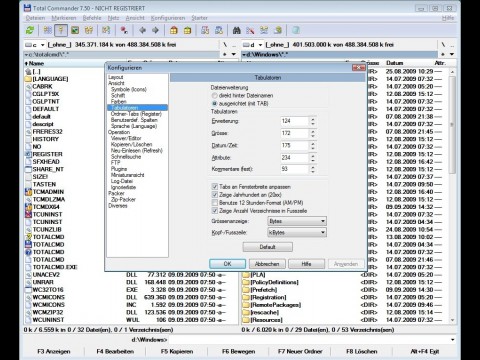This screenshot has width=480, height=360.
Task: Click the green refresh arrows toolbar icon
Action: point(30,30)
